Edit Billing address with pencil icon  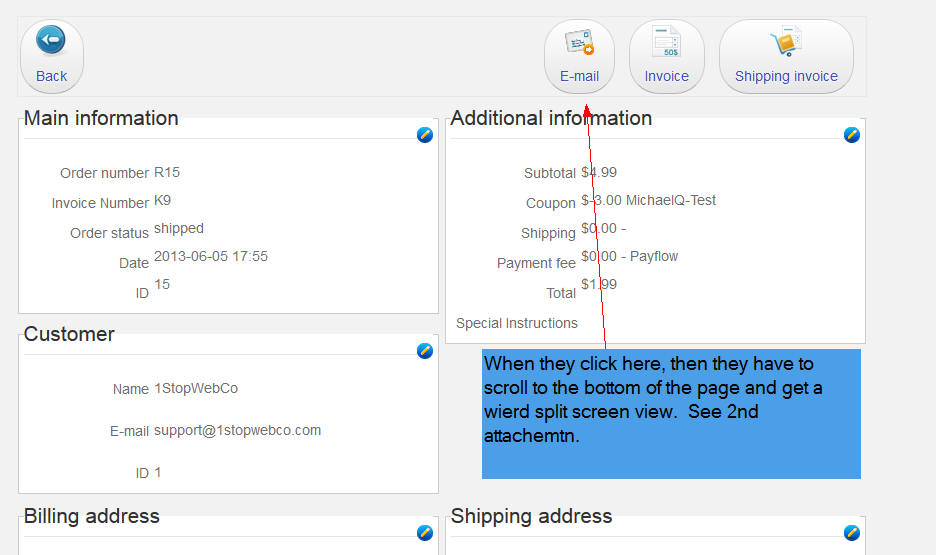425,533
